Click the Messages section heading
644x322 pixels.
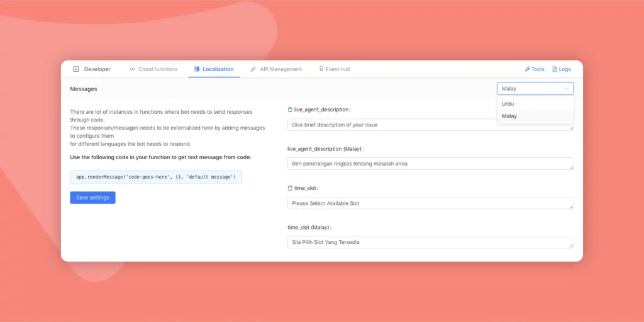84,89
